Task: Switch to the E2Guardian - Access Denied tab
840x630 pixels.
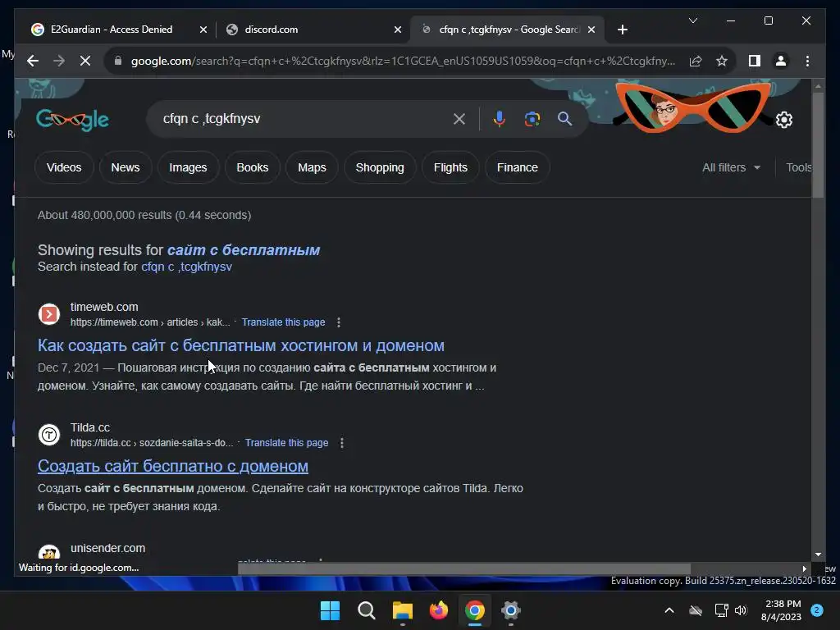Action: pyautogui.click(x=112, y=30)
